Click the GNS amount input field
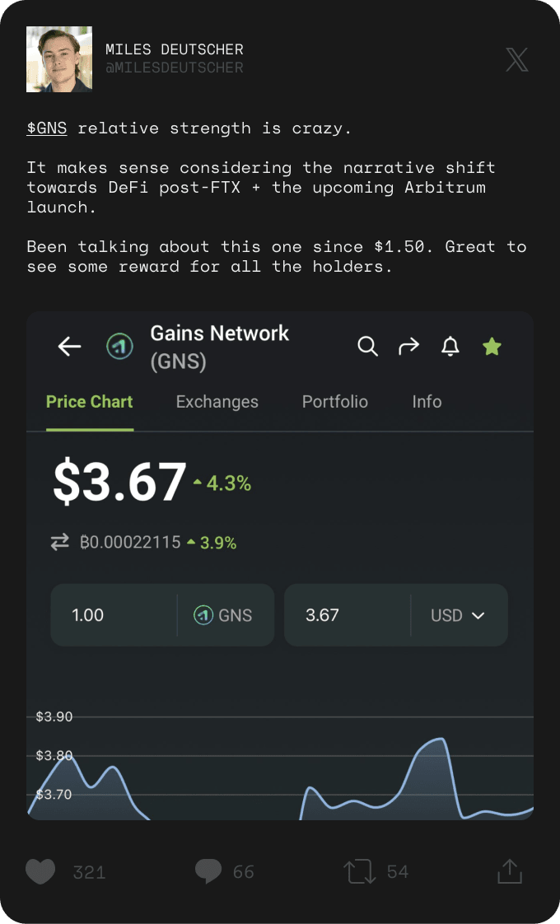This screenshot has height=924, width=560. (115, 615)
